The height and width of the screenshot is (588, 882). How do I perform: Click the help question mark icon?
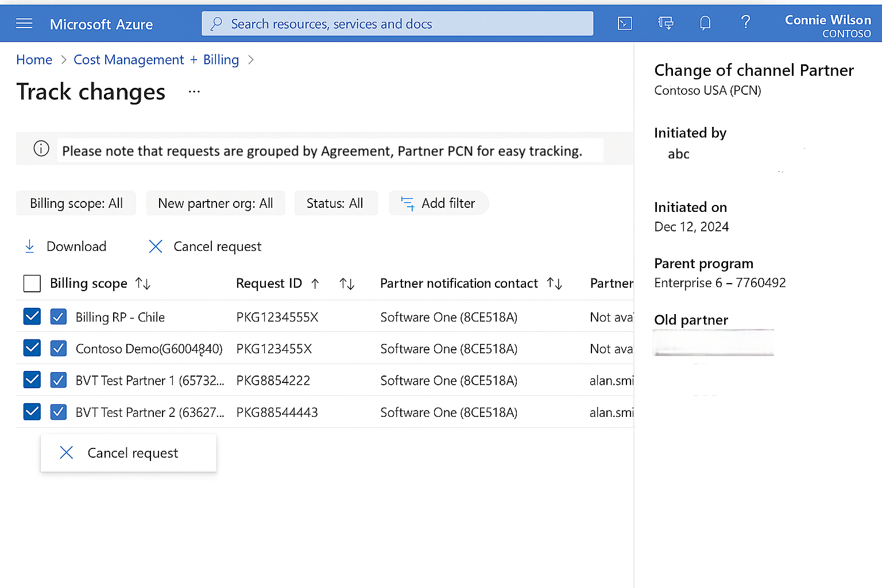click(x=745, y=22)
